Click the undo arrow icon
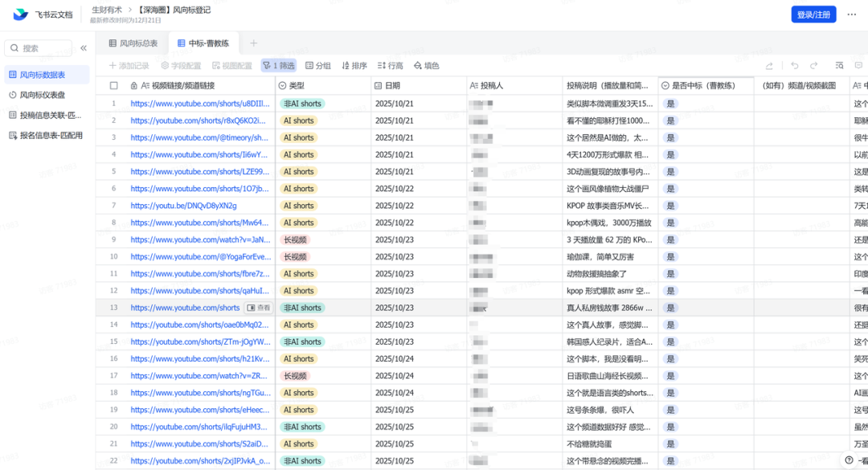This screenshot has width=868, height=470. [794, 65]
